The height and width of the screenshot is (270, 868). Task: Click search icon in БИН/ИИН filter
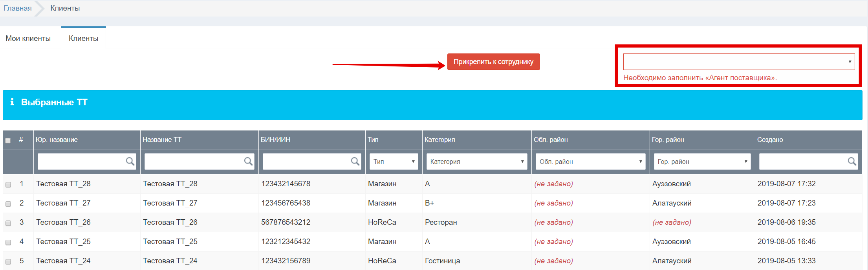pyautogui.click(x=355, y=161)
